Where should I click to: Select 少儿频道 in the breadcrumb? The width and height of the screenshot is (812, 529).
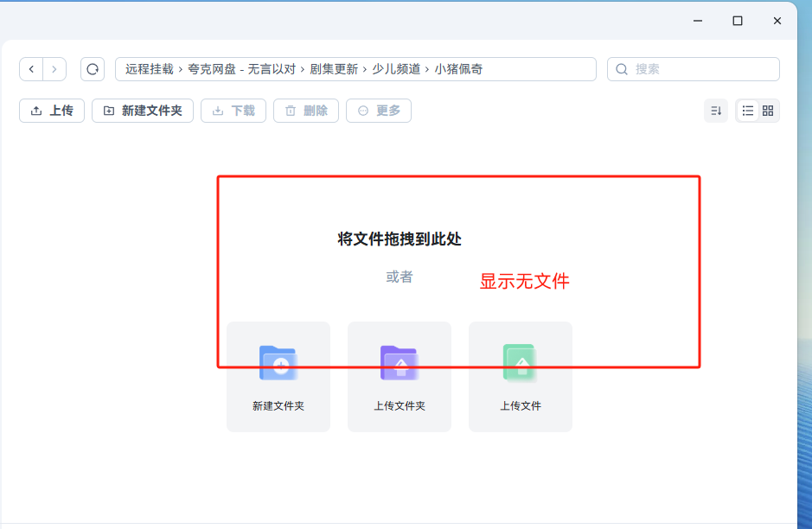tap(396, 69)
